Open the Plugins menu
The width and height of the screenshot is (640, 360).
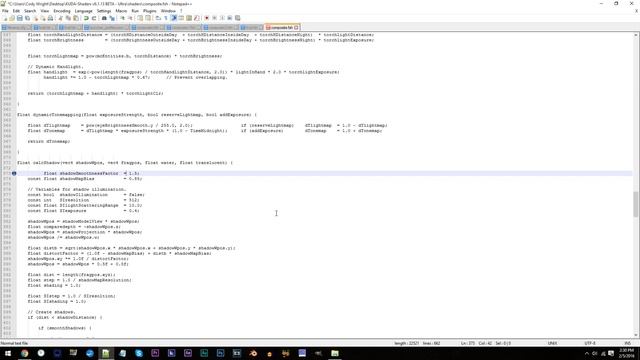coord(149,11)
